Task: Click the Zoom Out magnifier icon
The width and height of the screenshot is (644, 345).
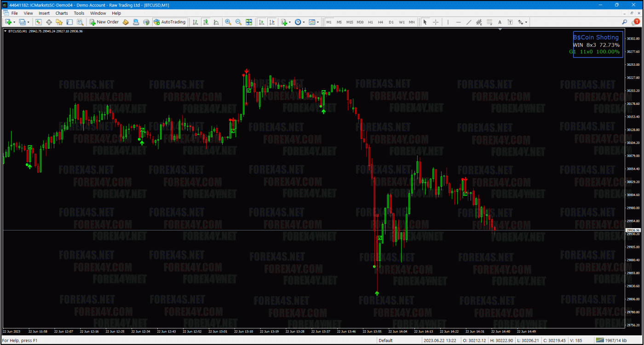Action: pos(238,22)
